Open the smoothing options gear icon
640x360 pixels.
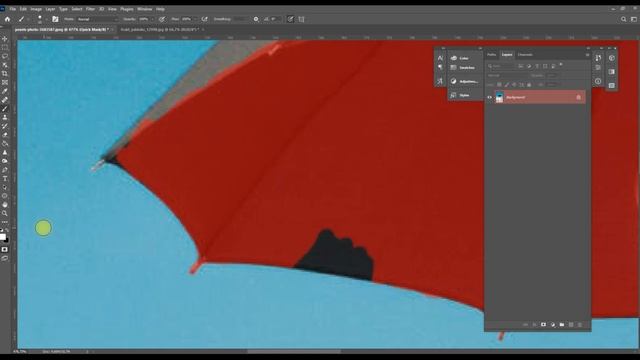[x=256, y=19]
